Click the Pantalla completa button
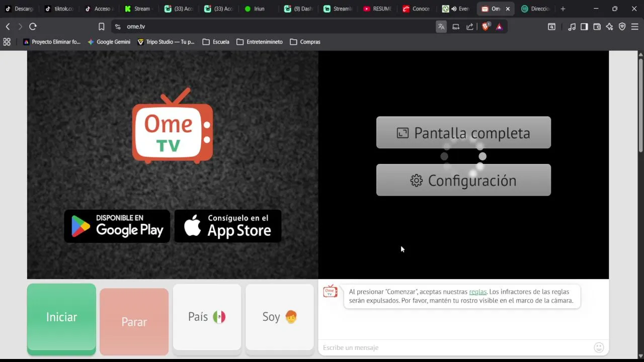644x362 pixels. [x=463, y=133]
